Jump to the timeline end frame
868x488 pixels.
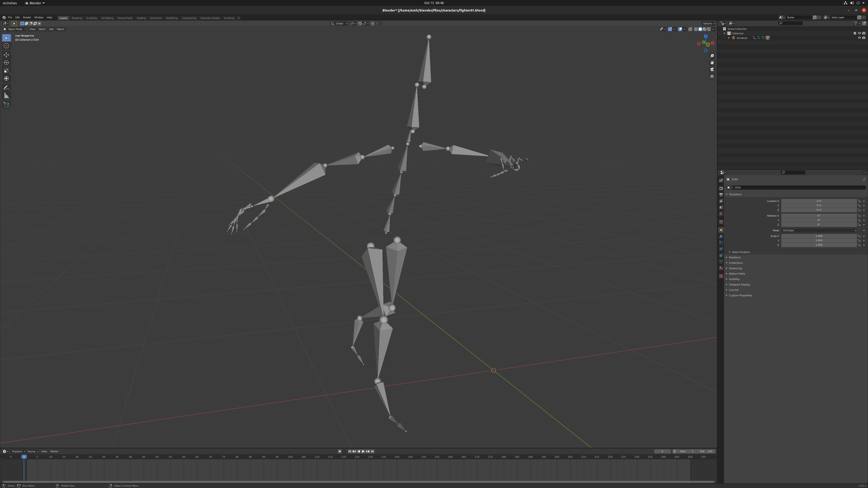(372, 452)
